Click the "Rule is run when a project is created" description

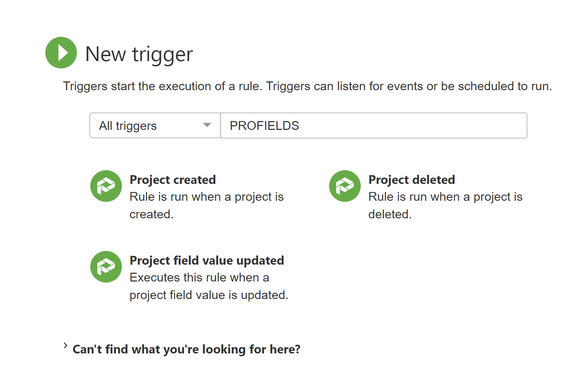pos(207,205)
